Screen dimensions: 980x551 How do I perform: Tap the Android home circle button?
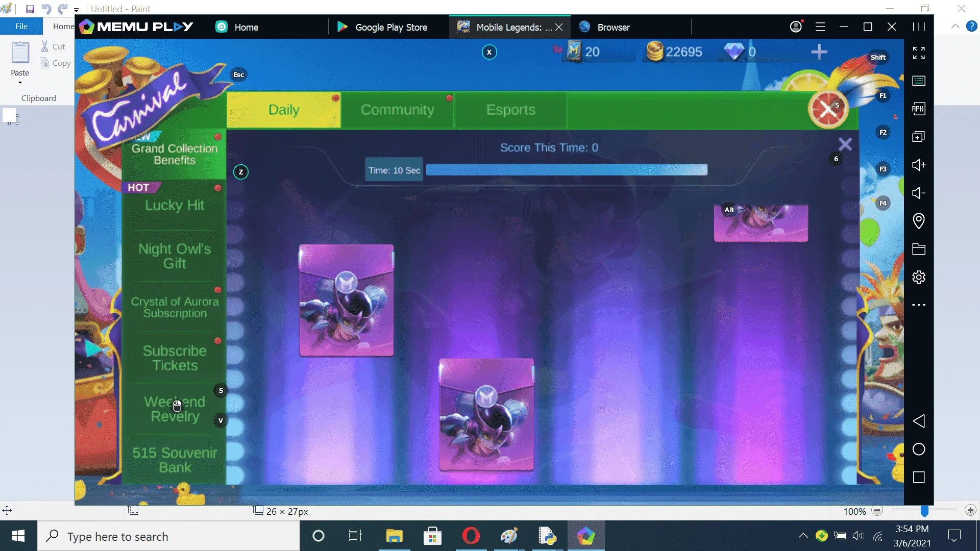(919, 449)
